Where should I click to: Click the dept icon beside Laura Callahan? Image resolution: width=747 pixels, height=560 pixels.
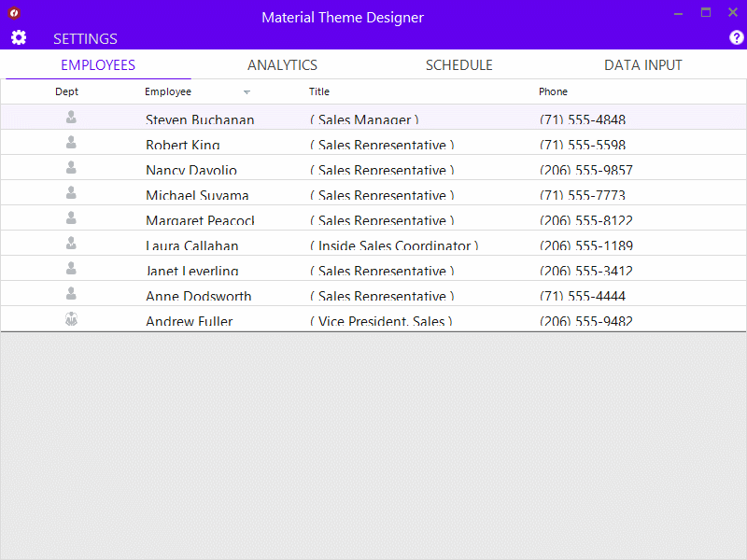(70, 243)
